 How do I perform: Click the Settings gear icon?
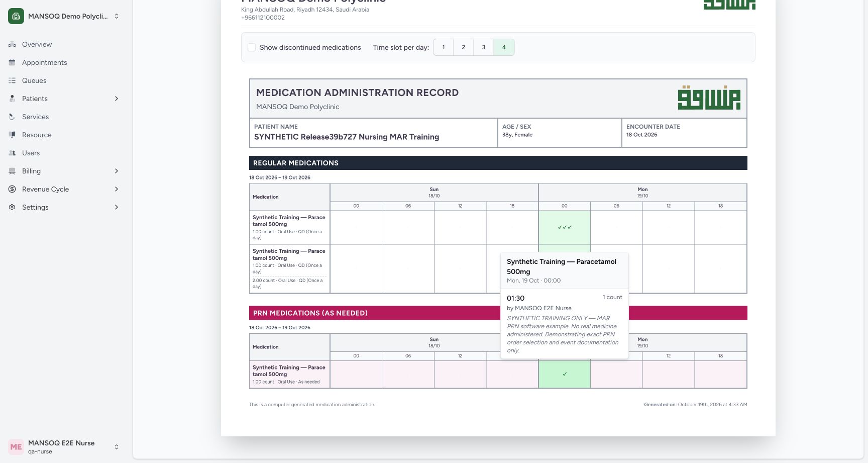click(x=12, y=207)
